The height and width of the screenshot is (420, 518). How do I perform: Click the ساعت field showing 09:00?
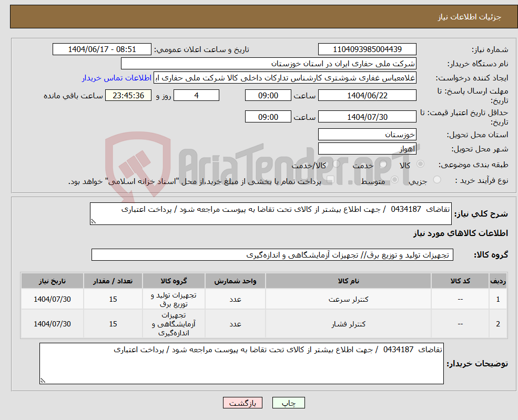[x=268, y=95]
